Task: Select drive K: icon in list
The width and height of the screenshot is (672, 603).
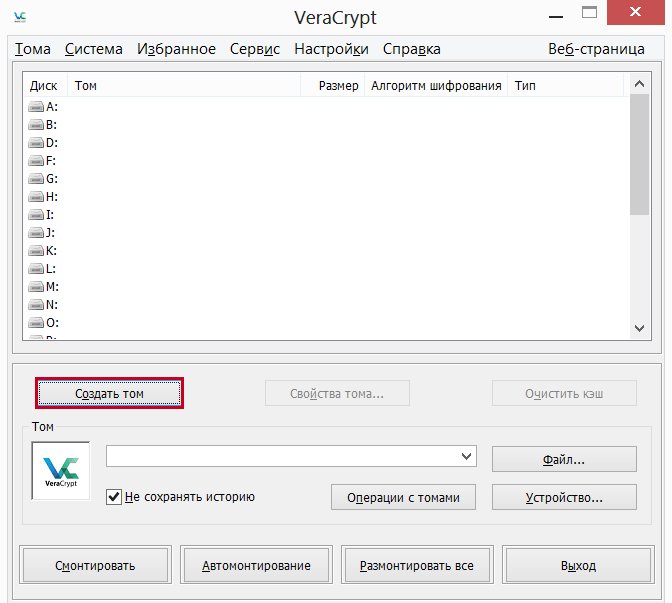Action: click(36, 250)
